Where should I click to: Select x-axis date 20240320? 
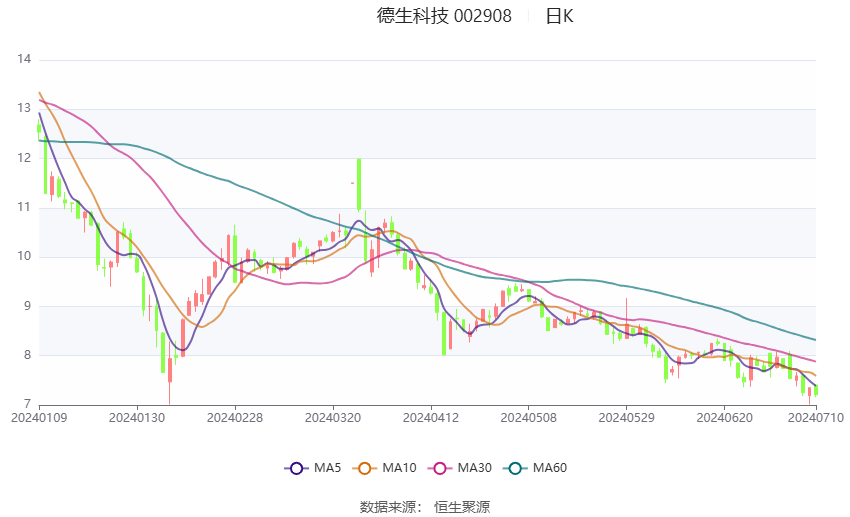click(333, 418)
